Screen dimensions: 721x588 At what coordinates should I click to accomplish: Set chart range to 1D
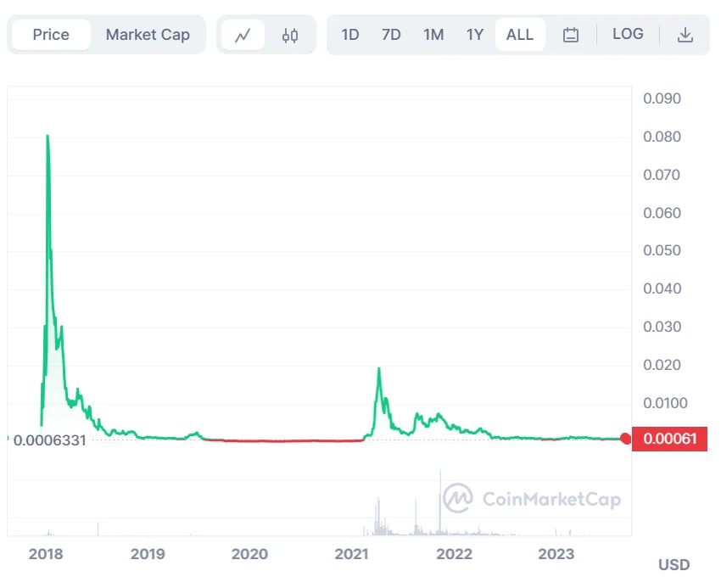click(x=350, y=35)
